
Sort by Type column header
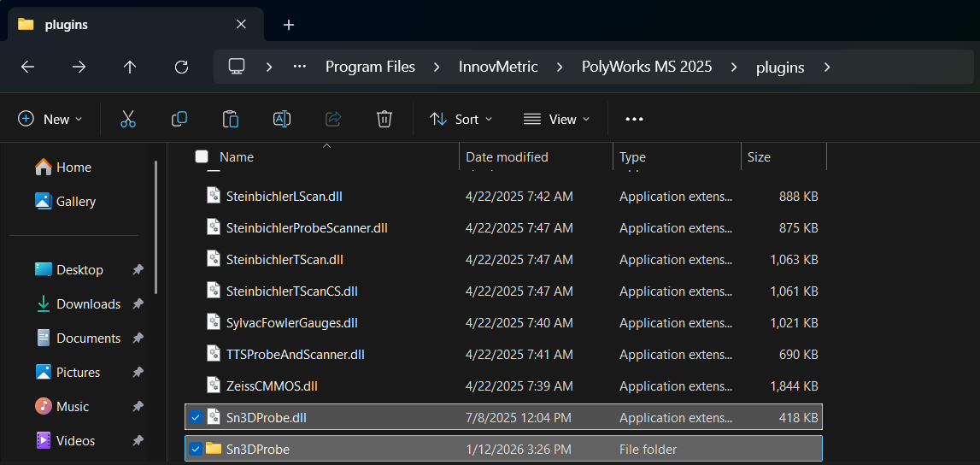tap(632, 157)
